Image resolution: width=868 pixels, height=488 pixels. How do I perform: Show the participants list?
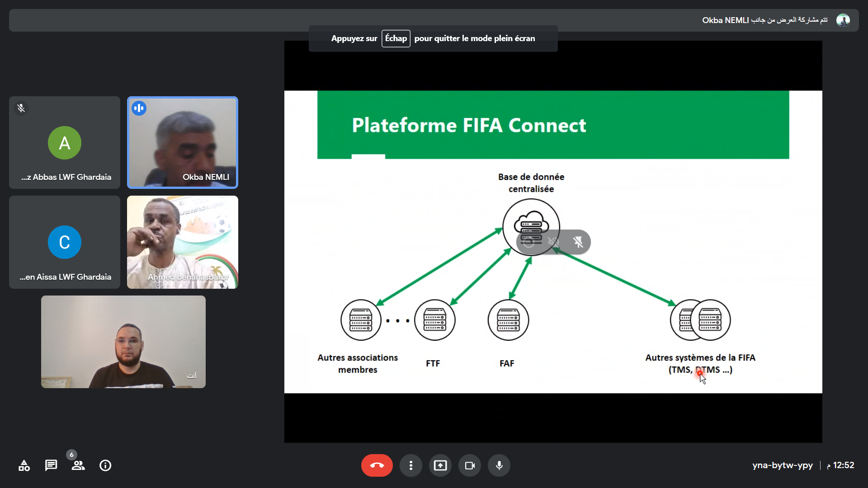[x=78, y=465]
